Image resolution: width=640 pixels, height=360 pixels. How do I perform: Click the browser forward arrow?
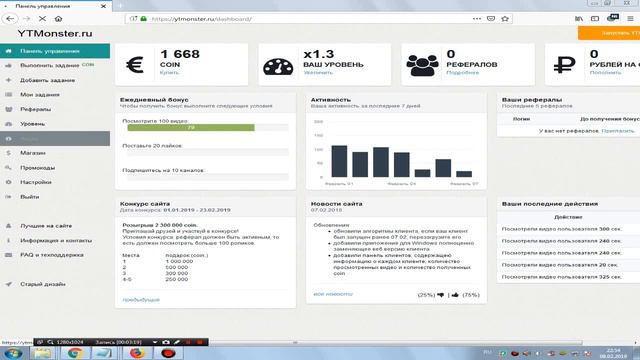click(x=27, y=19)
